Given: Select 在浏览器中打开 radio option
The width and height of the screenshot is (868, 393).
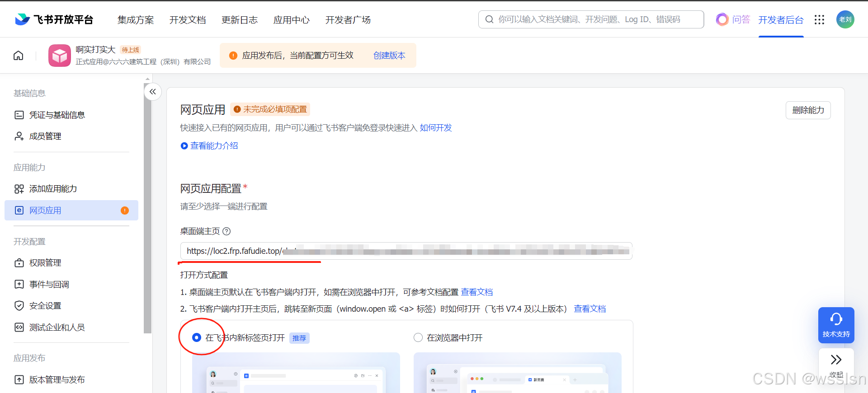Looking at the screenshot, I should 418,338.
